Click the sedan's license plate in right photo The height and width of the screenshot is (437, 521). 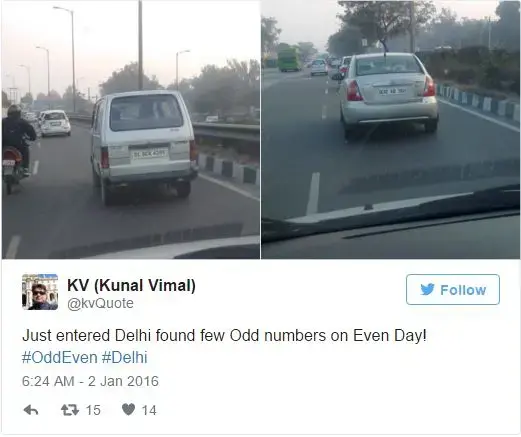click(392, 91)
